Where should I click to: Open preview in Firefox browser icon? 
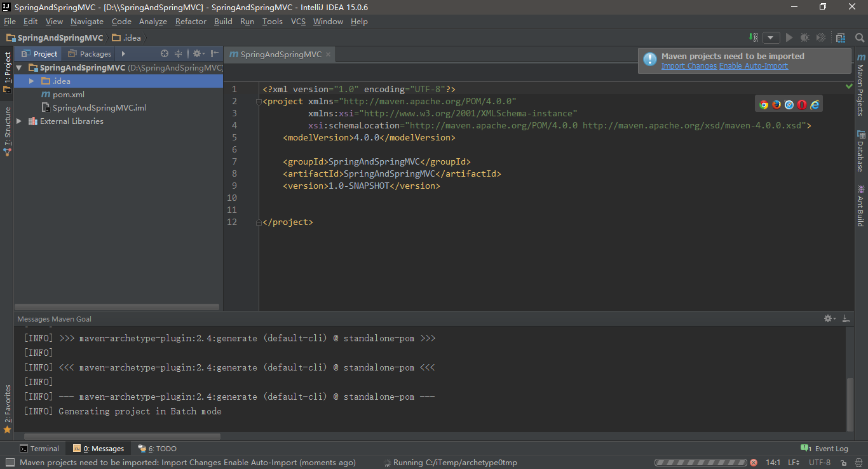click(776, 105)
